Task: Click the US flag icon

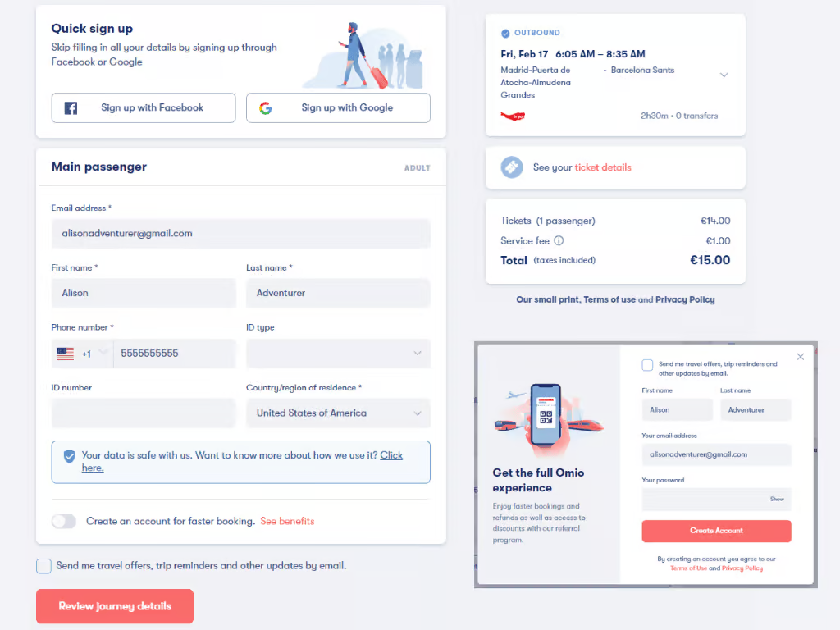Action: [65, 354]
